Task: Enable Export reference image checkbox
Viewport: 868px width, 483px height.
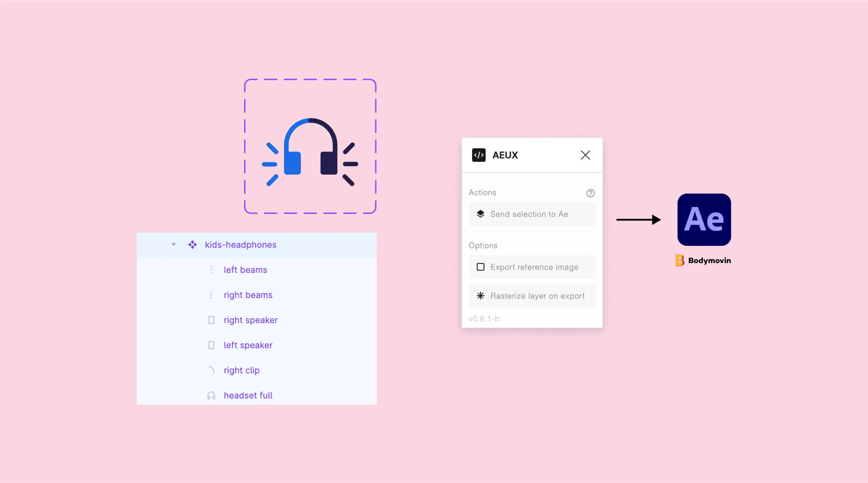Action: coord(480,267)
